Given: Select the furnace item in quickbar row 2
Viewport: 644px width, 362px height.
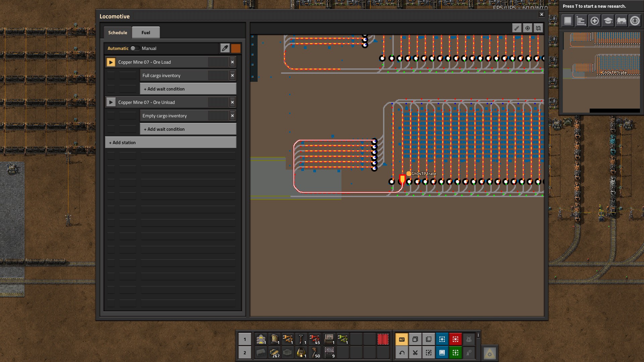Looking at the screenshot, I should click(301, 353).
